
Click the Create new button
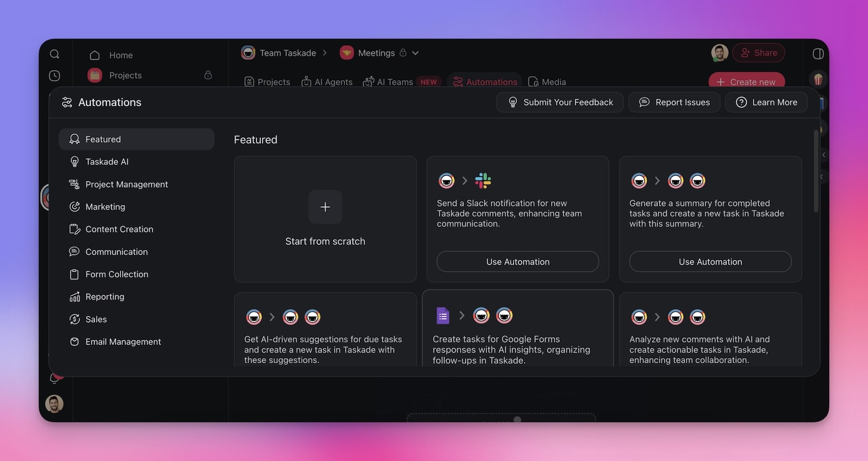click(746, 81)
